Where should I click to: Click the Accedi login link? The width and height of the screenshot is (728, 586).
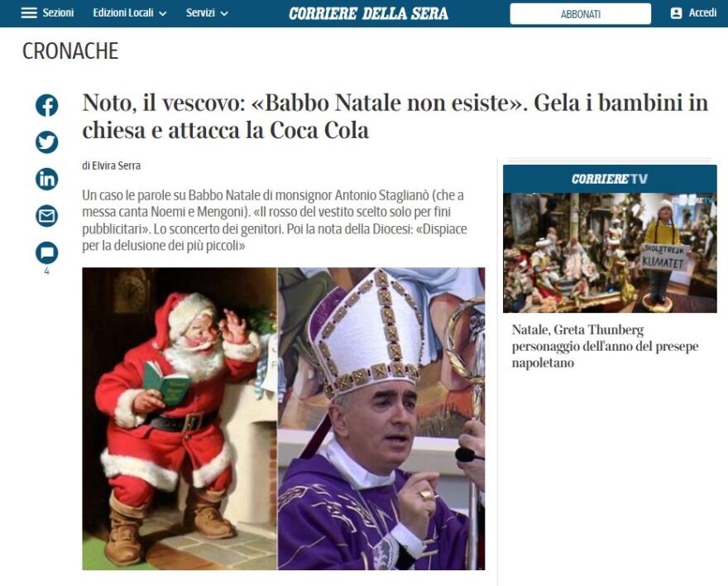[x=702, y=13]
